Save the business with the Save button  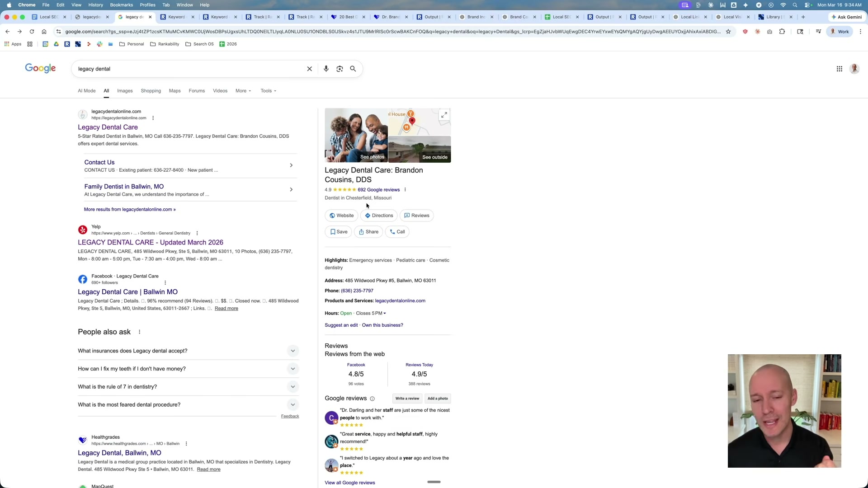[338, 232]
